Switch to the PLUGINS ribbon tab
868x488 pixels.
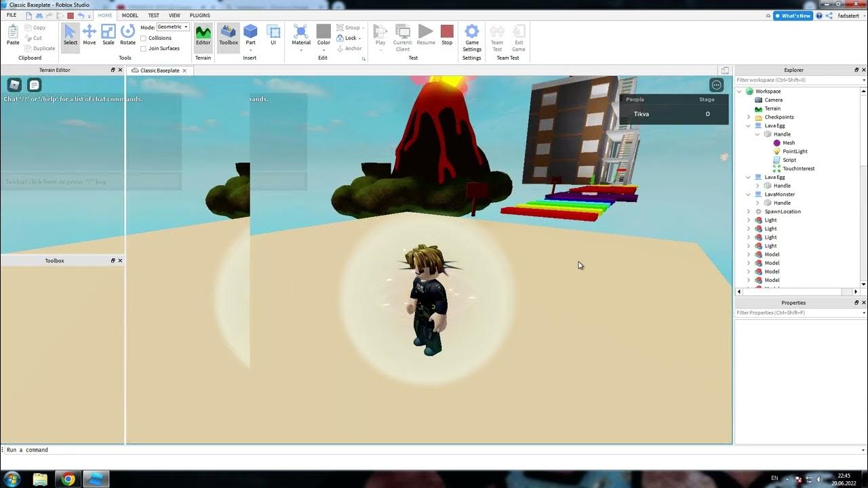pyautogui.click(x=199, y=15)
